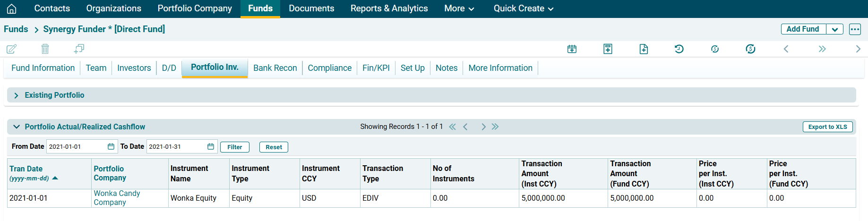Image resolution: width=868 pixels, height=221 pixels.
Task: Switch to the Bank Recon tab
Action: (275, 68)
